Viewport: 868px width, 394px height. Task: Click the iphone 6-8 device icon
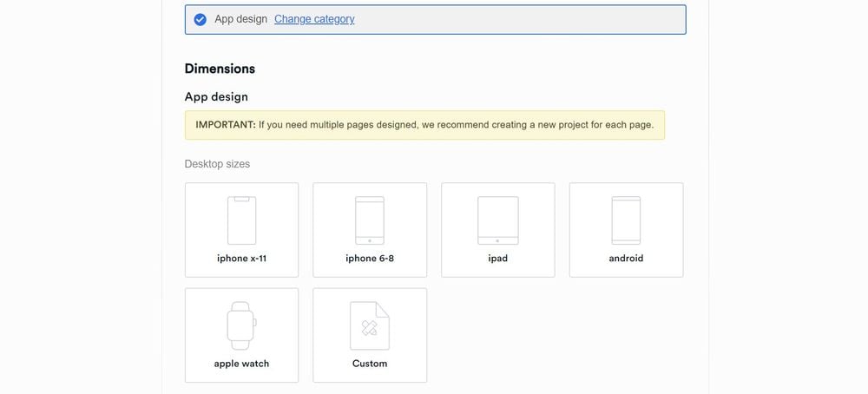tap(370, 220)
